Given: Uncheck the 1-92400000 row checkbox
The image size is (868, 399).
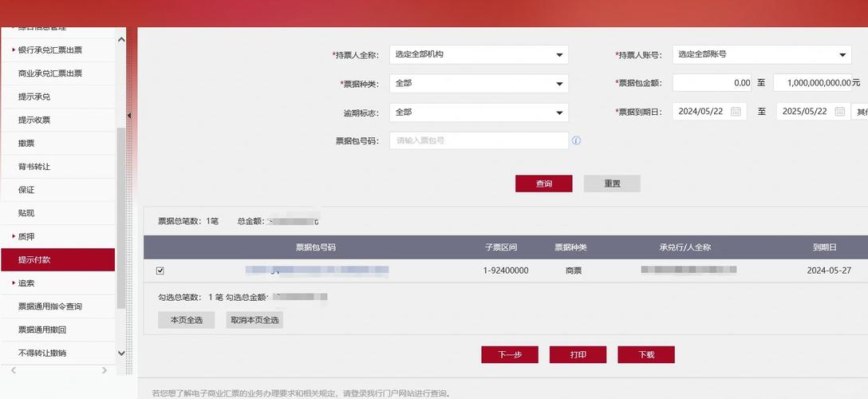Looking at the screenshot, I should 160,271.
